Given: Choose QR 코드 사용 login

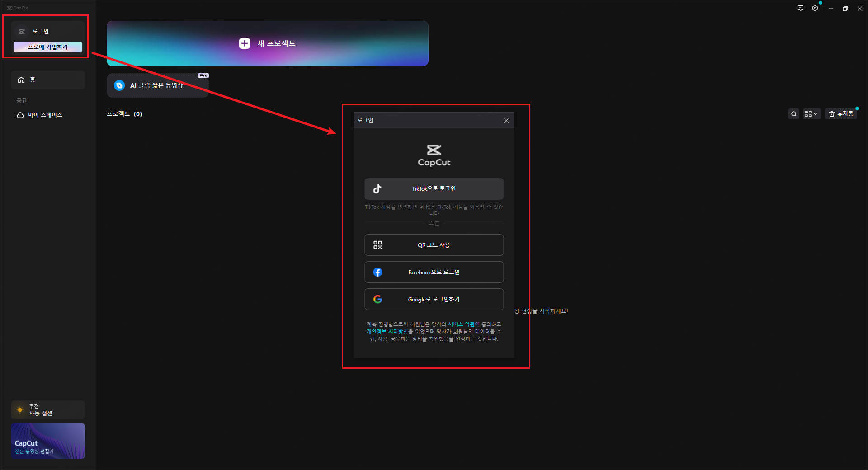Looking at the screenshot, I should click(x=434, y=245).
